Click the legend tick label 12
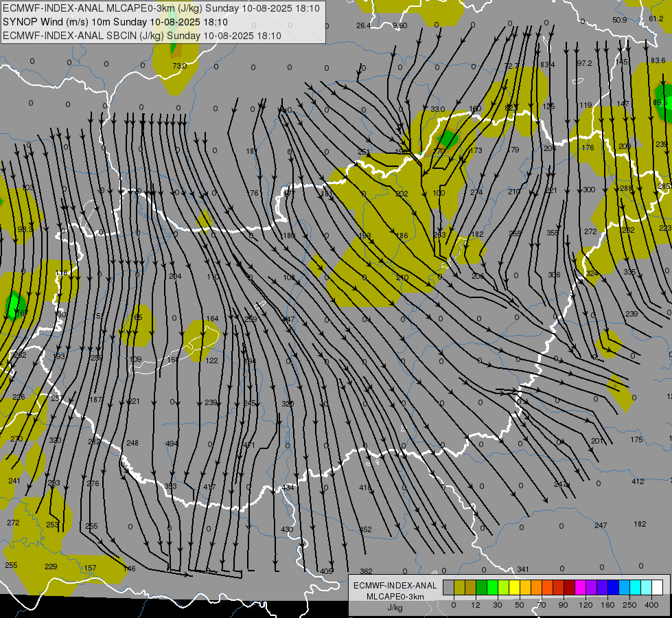Viewport: 672px width, 618px height. coord(476,605)
